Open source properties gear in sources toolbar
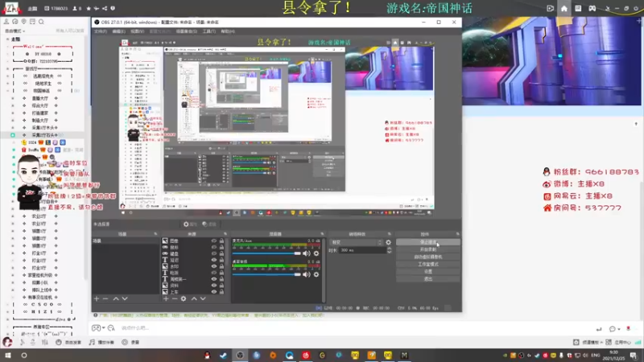The image size is (644, 362). (x=184, y=298)
